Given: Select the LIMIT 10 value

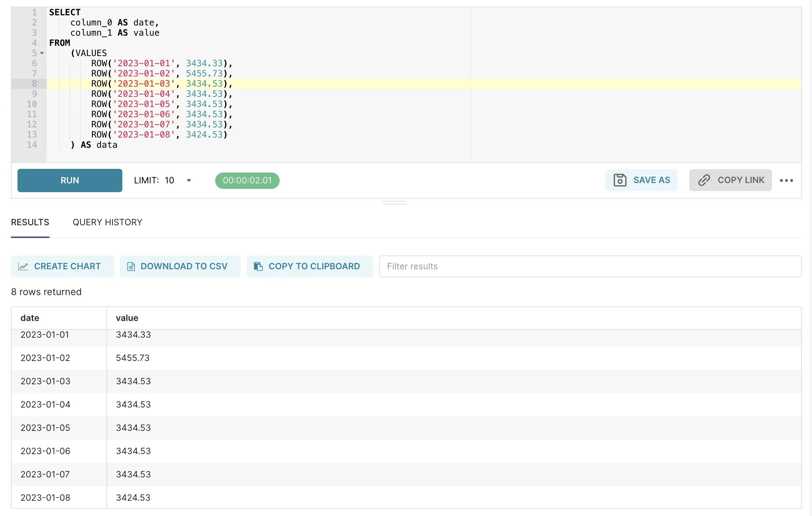Looking at the screenshot, I should 169,180.
